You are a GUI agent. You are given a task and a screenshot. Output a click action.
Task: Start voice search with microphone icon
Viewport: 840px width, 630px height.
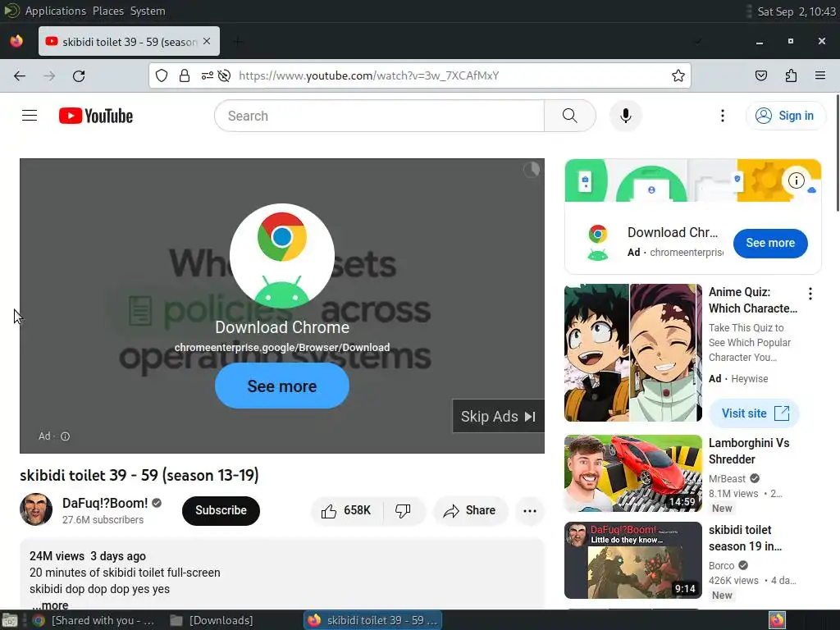[626, 116]
